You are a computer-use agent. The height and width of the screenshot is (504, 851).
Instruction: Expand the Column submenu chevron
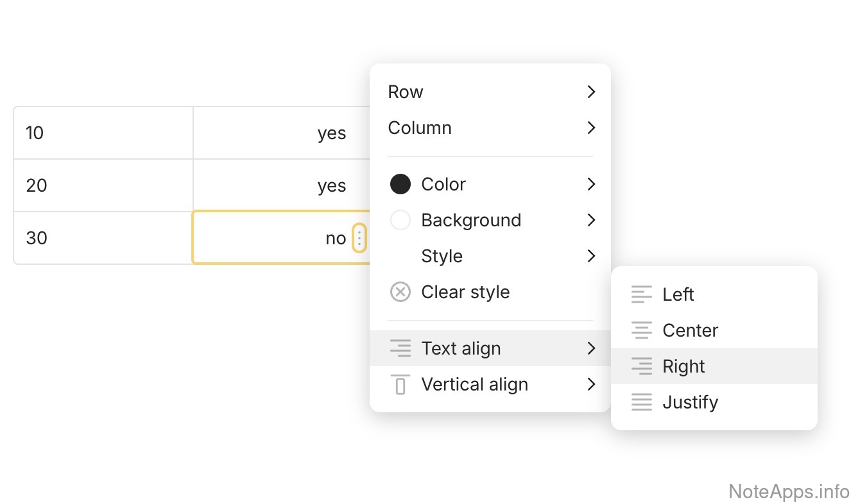click(x=591, y=128)
